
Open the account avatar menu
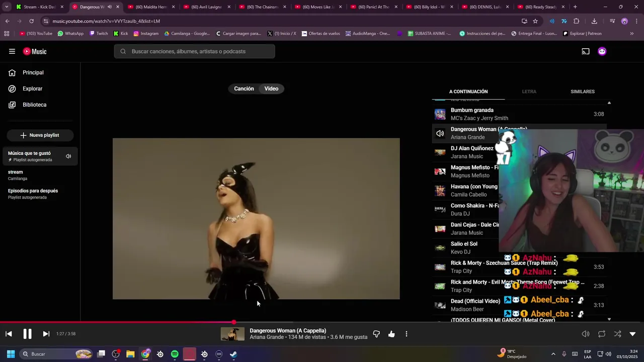click(x=602, y=51)
